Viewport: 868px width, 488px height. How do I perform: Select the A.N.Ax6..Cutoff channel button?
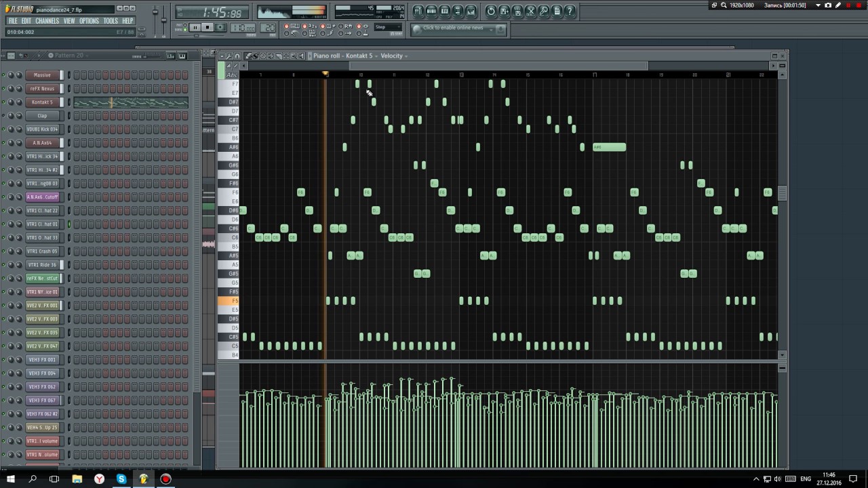42,197
